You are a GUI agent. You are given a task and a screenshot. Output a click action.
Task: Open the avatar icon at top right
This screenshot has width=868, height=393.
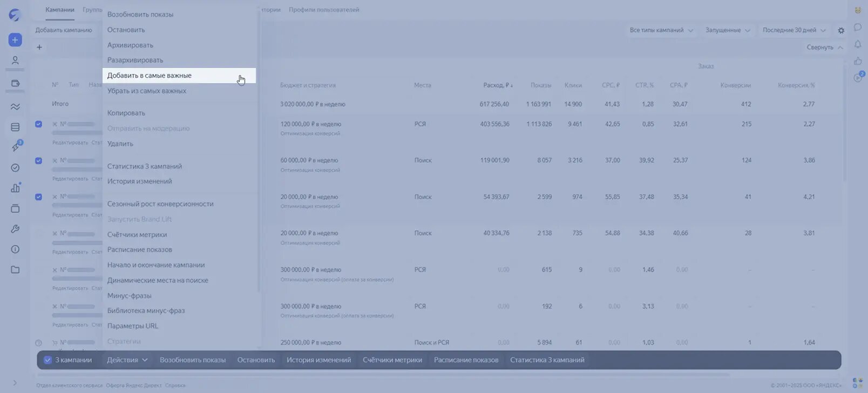[858, 10]
